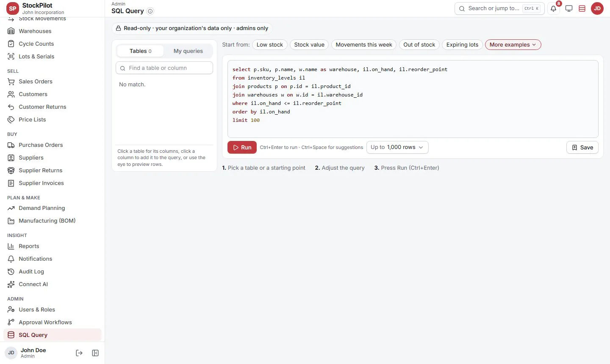Screen dimensions: 610x364
Task: Click the Read-only organization data notice
Action: point(191,28)
